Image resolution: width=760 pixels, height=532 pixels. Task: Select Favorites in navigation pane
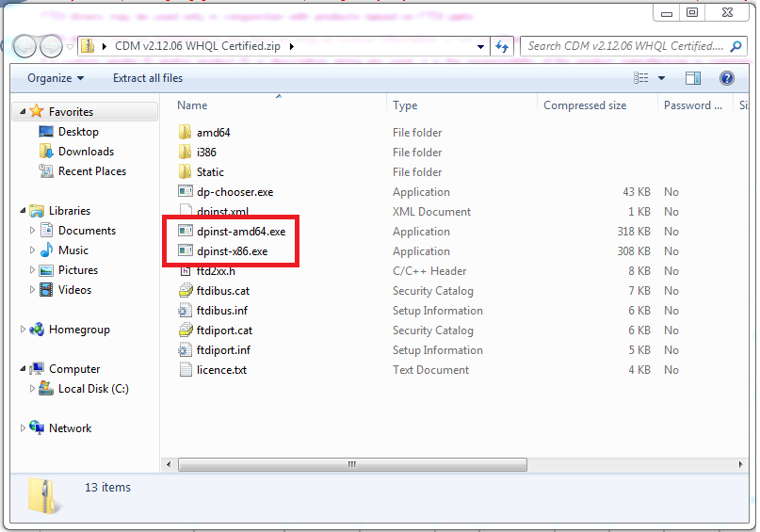click(71, 111)
